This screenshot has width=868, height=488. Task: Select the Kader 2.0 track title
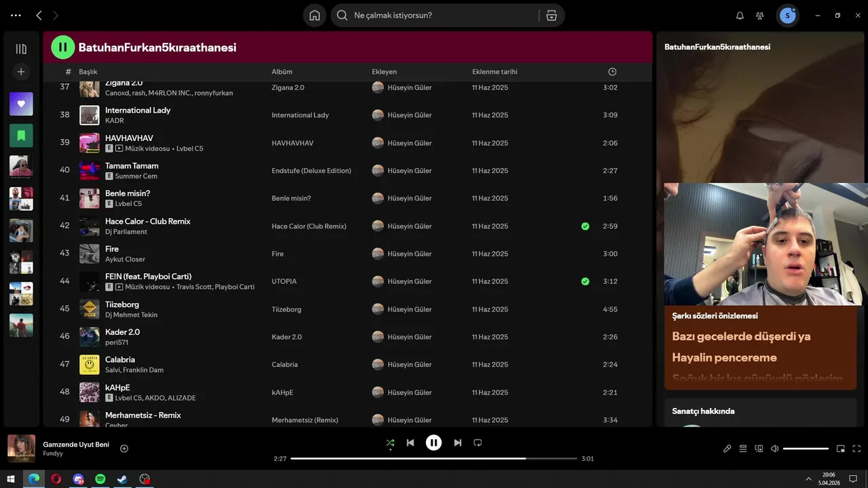[x=123, y=332]
